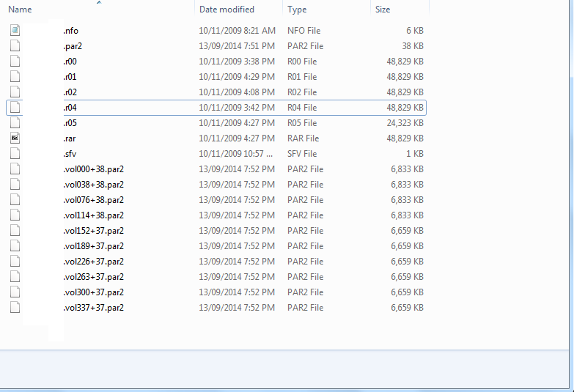Select the .r00 file icon
The image size is (574, 392).
coord(15,61)
